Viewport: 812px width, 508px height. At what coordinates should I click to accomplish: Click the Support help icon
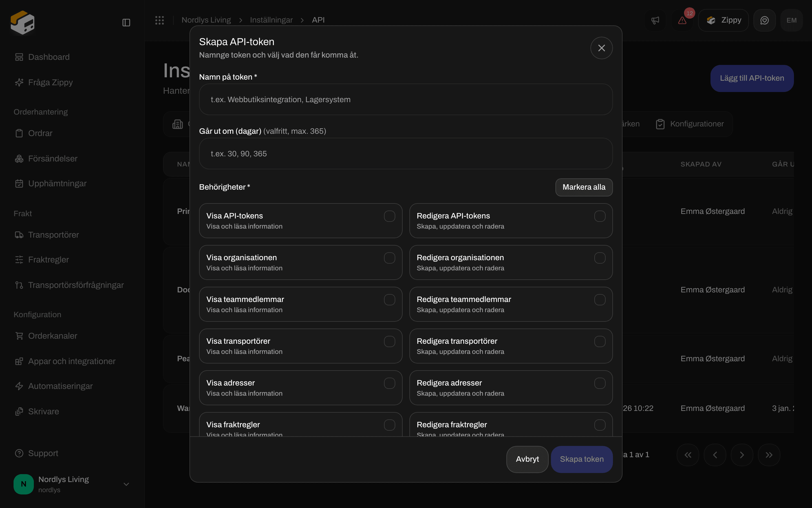coord(19,453)
